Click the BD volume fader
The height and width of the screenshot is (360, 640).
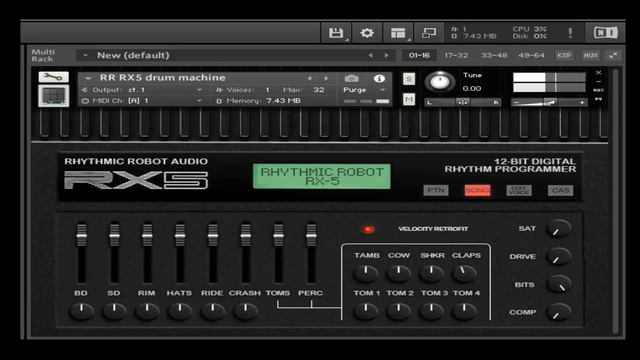pyautogui.click(x=82, y=235)
